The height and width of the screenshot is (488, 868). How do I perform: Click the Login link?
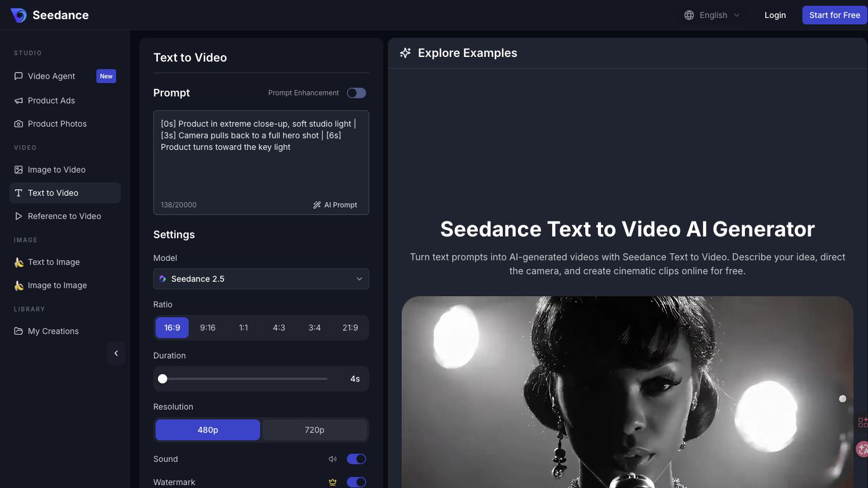(x=775, y=15)
